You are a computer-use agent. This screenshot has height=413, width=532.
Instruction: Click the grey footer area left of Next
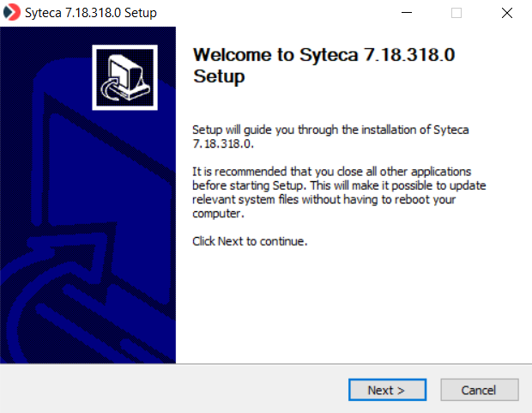click(172, 389)
